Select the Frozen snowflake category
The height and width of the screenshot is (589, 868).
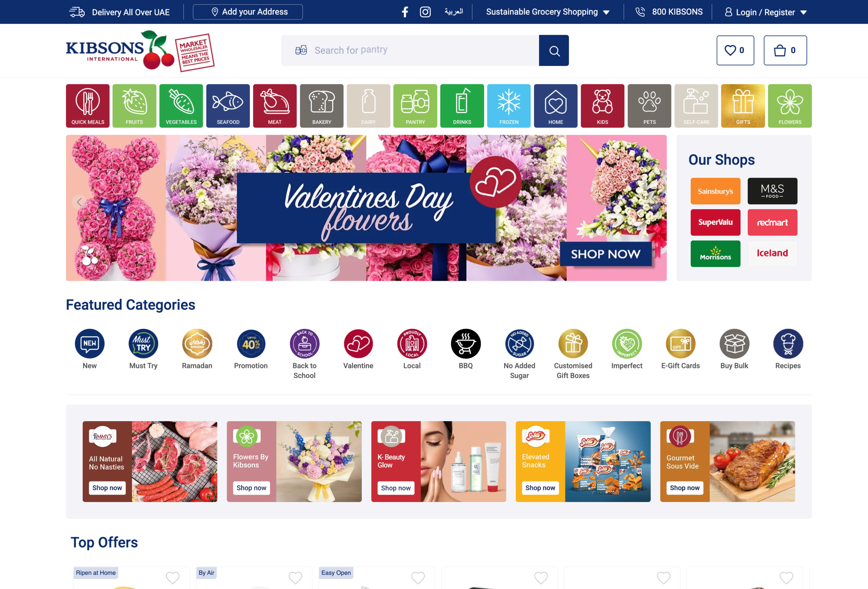click(509, 106)
